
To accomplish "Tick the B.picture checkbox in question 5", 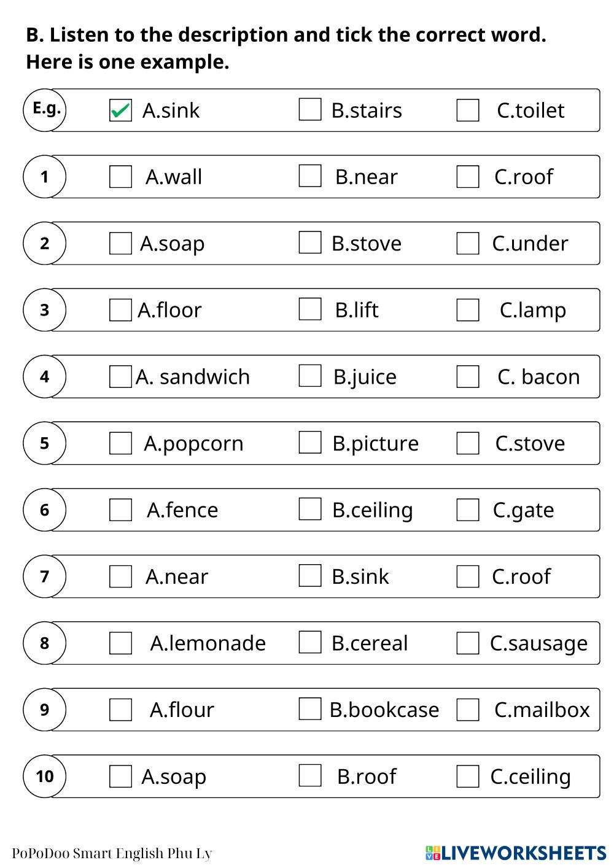I will [310, 442].
